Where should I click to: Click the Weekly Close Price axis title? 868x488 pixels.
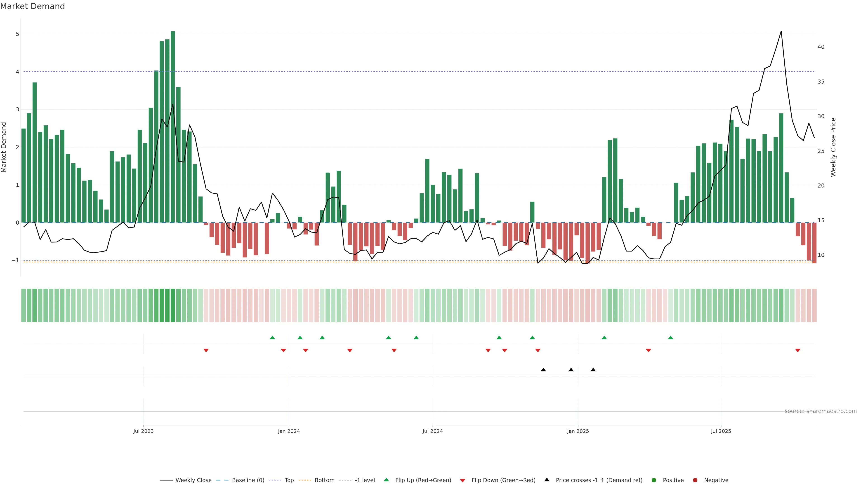tap(833, 147)
